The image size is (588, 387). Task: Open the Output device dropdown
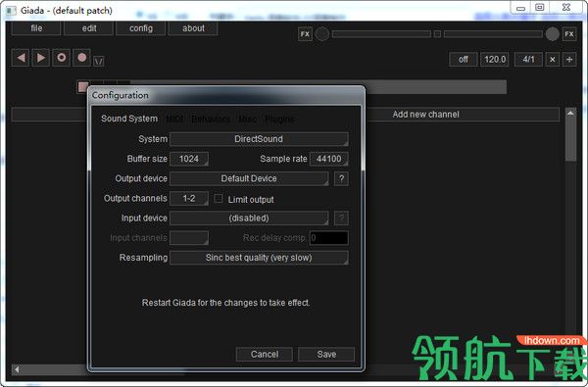(249, 178)
